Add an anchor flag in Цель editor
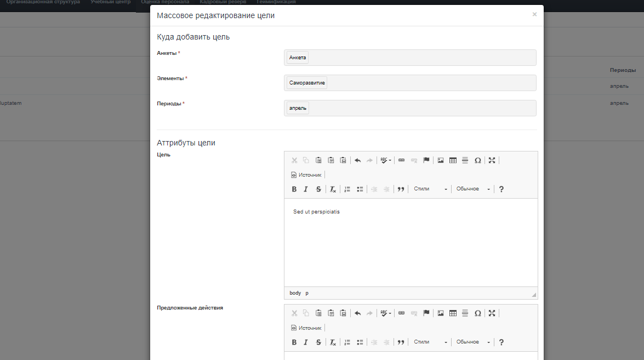The height and width of the screenshot is (360, 644). [x=426, y=160]
